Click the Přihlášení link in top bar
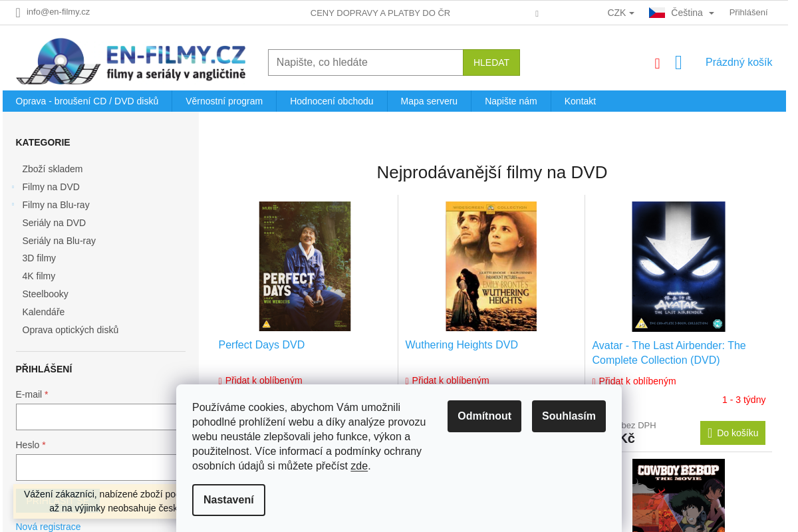Viewport: 798px width, 532px height. [x=748, y=13]
